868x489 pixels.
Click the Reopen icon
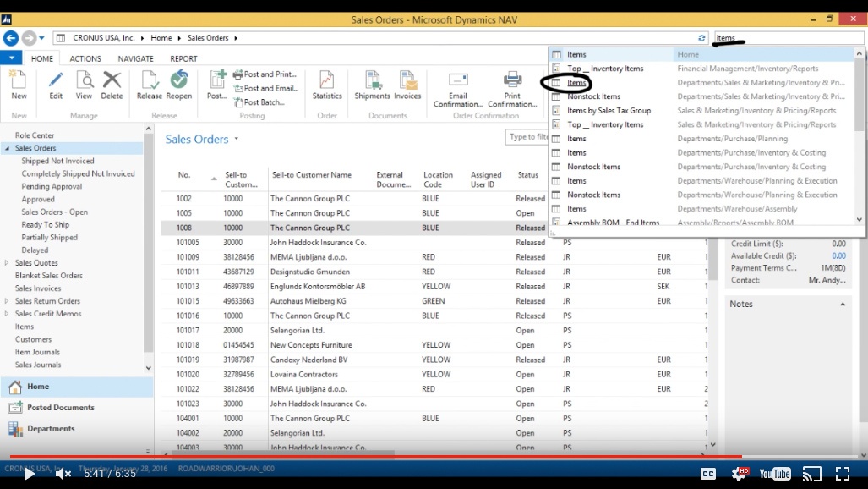point(179,80)
